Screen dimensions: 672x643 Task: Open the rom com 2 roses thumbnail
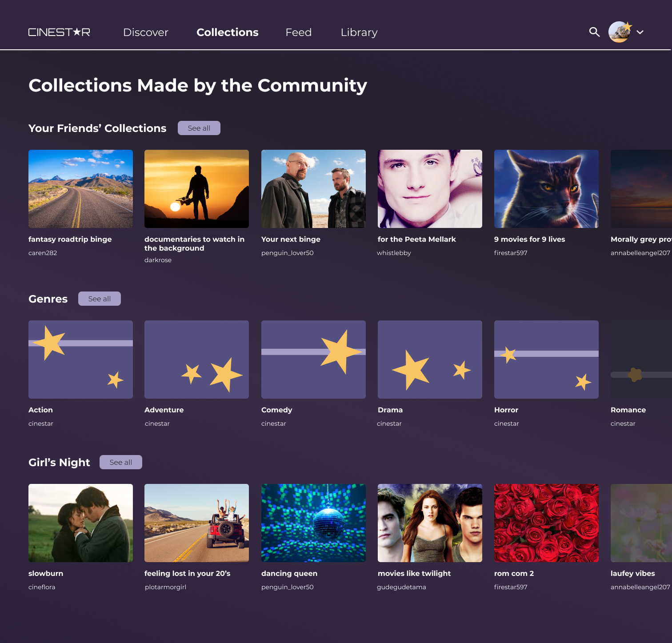pos(546,523)
